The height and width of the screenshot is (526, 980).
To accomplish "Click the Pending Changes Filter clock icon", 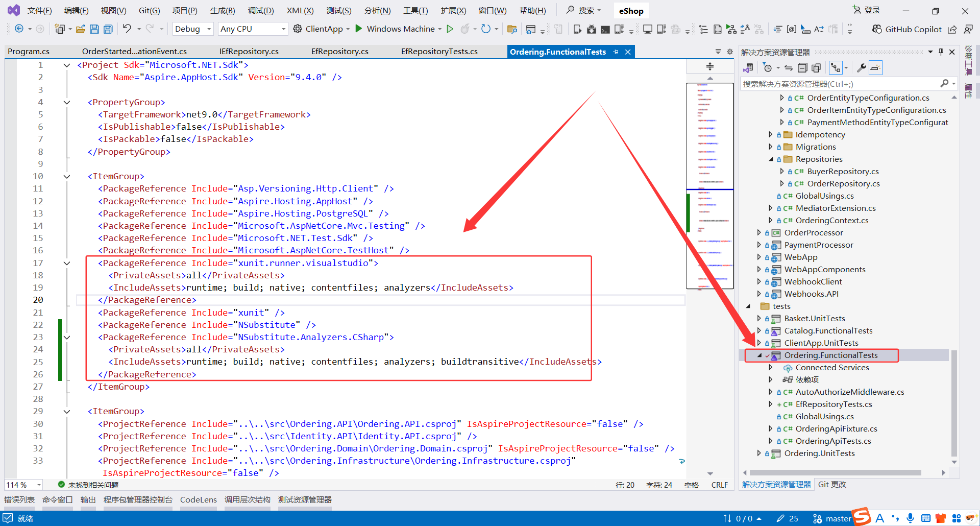I will click(767, 68).
